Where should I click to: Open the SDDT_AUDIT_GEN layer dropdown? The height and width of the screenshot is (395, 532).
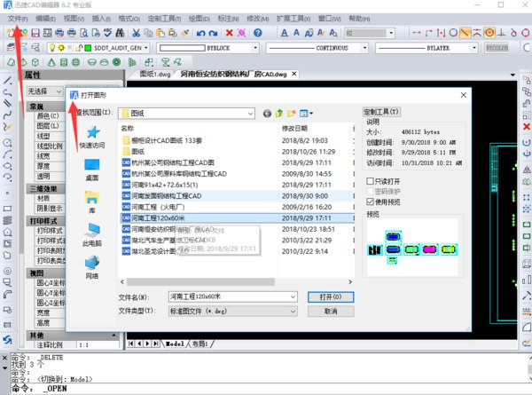[146, 48]
